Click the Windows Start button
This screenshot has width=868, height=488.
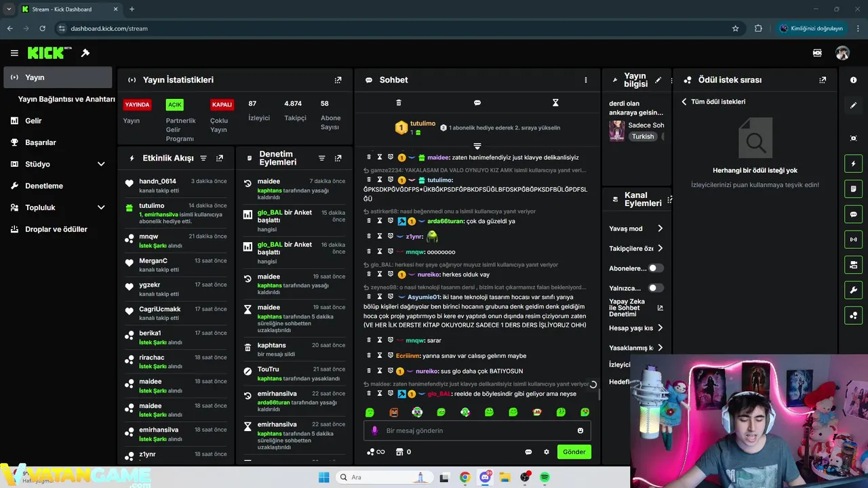pyautogui.click(x=323, y=477)
